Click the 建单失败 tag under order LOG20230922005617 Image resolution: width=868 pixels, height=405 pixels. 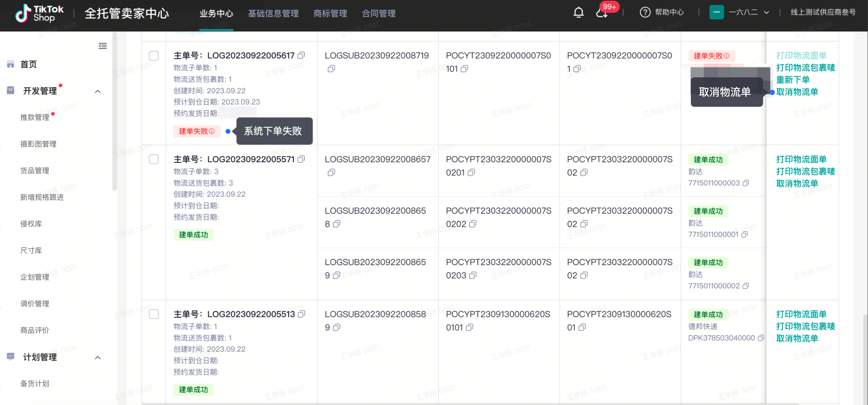point(197,131)
